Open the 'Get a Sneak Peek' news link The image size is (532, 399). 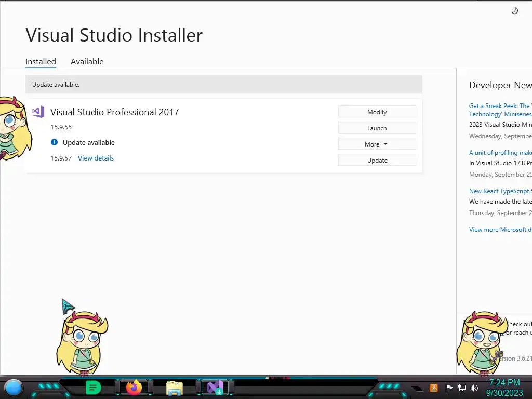[500, 110]
